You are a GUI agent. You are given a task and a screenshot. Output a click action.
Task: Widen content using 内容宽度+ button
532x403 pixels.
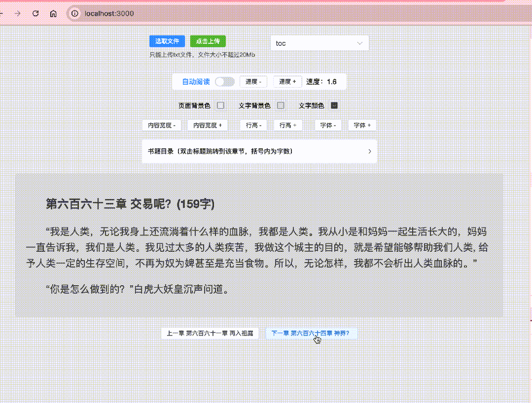click(x=208, y=125)
